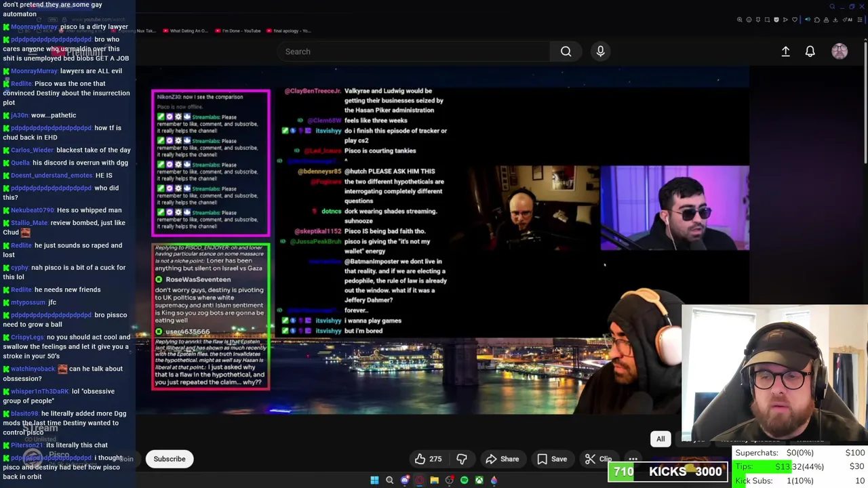Open Discord from taskbar

[405, 480]
